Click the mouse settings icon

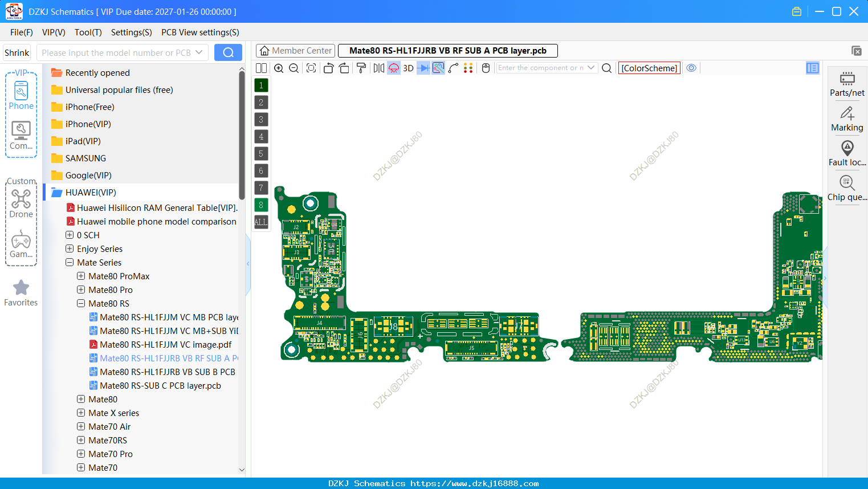point(486,68)
